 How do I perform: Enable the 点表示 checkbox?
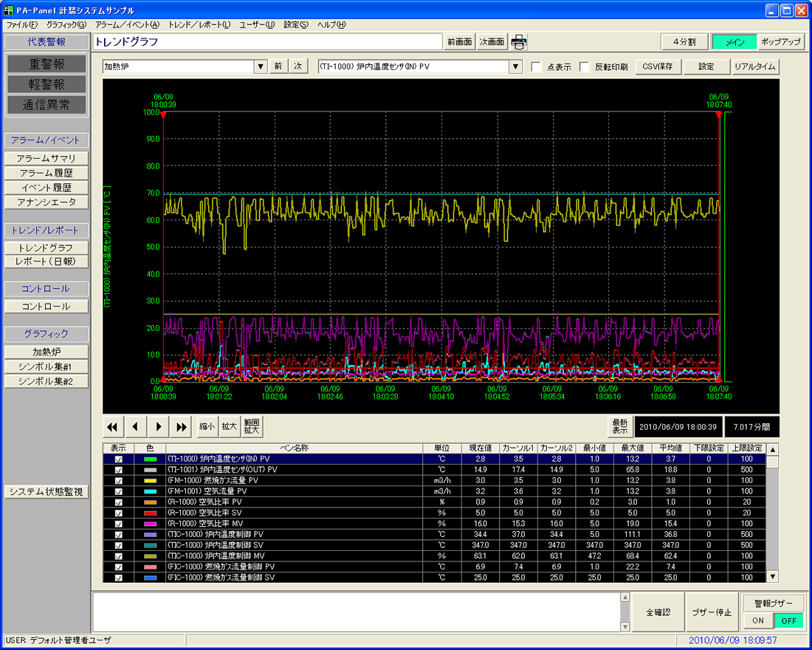(x=537, y=67)
